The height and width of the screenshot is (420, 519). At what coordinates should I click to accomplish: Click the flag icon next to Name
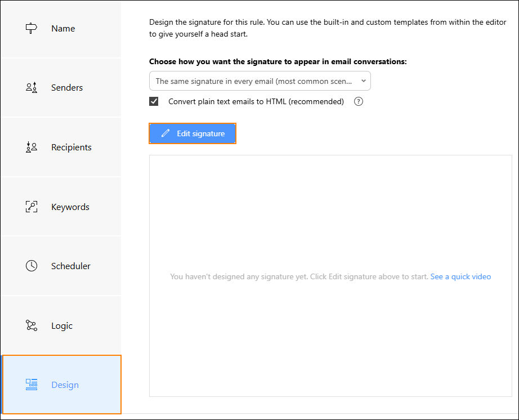(x=32, y=28)
